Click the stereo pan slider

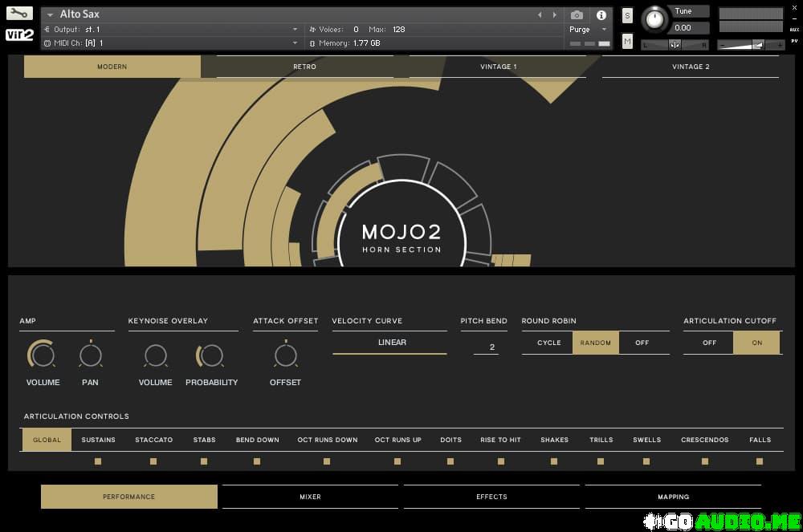click(675, 45)
